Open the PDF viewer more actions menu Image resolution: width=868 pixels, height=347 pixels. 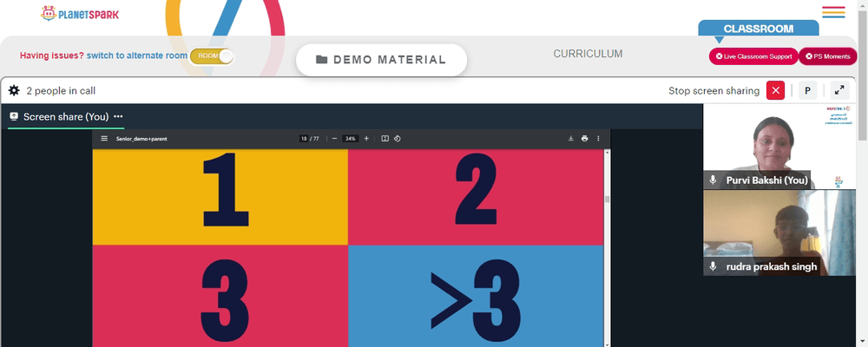(x=598, y=138)
